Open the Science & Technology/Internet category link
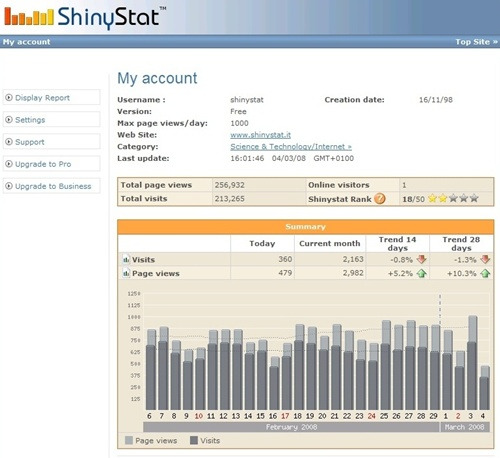This screenshot has width=500, height=458. (291, 146)
